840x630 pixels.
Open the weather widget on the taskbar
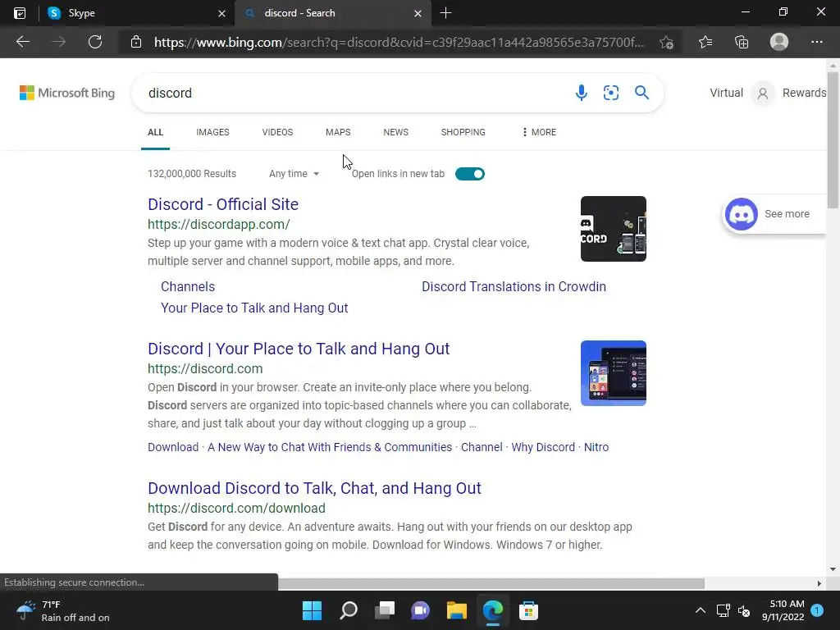pos(62,610)
